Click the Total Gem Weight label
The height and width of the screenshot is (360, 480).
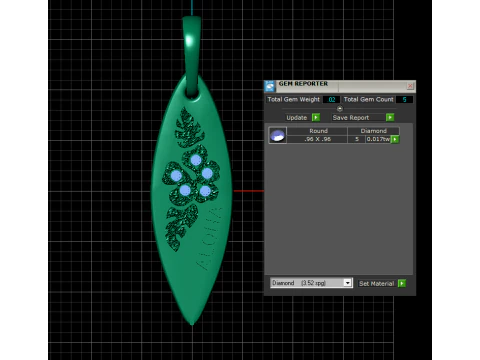(x=293, y=99)
